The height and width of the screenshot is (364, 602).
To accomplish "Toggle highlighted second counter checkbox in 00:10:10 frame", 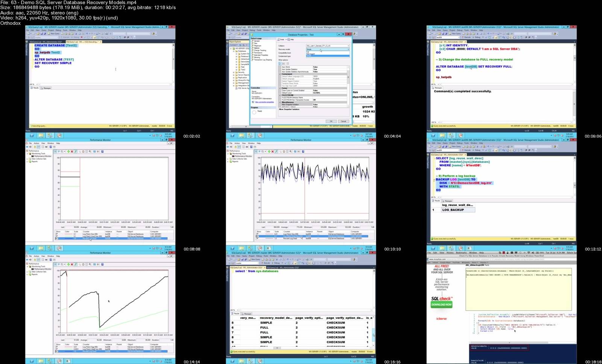I will pos(257,236).
